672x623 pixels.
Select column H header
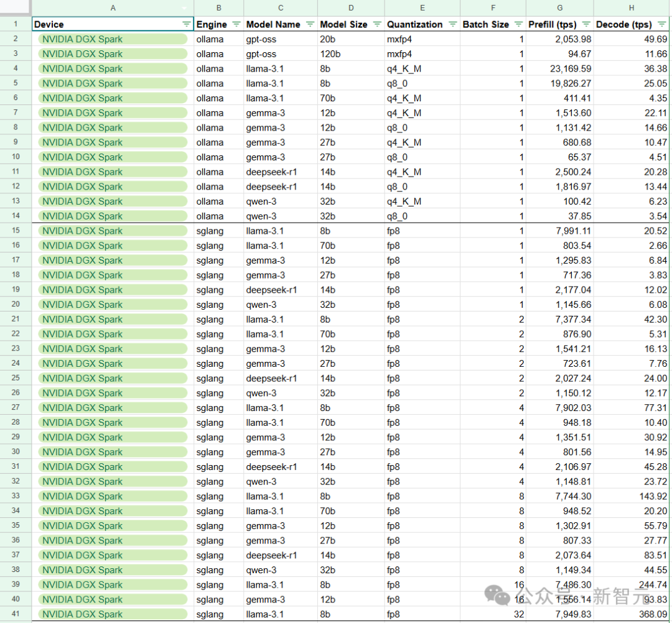coord(632,7)
